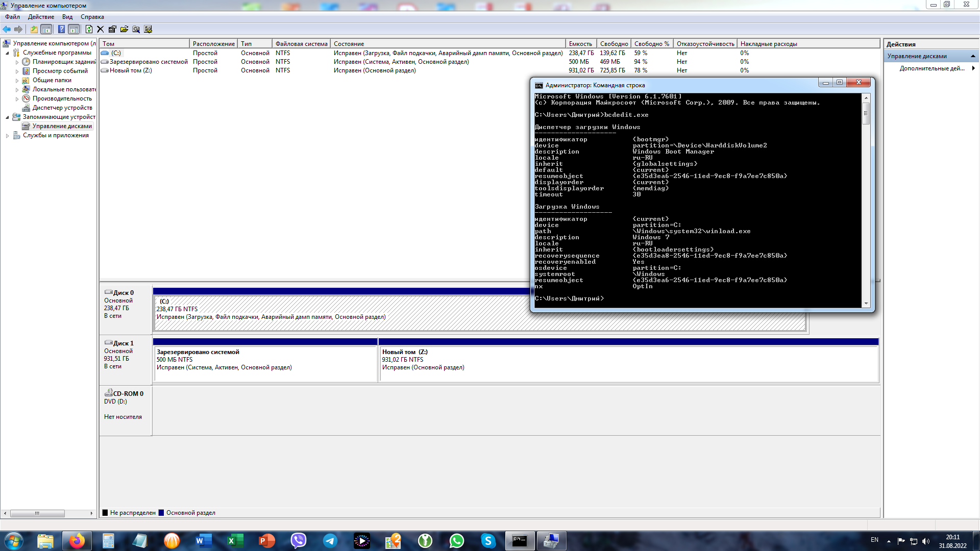Click the Свободно column header

(614, 44)
